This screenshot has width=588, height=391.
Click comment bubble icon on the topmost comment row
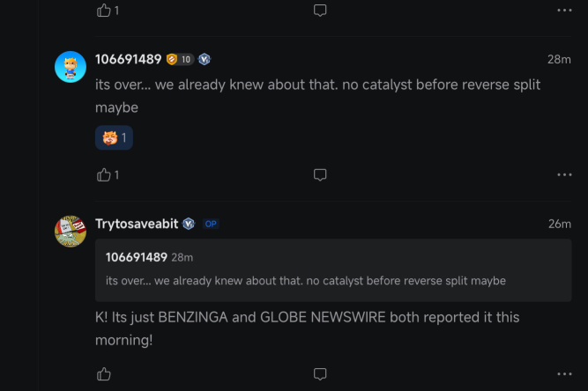[x=320, y=11]
